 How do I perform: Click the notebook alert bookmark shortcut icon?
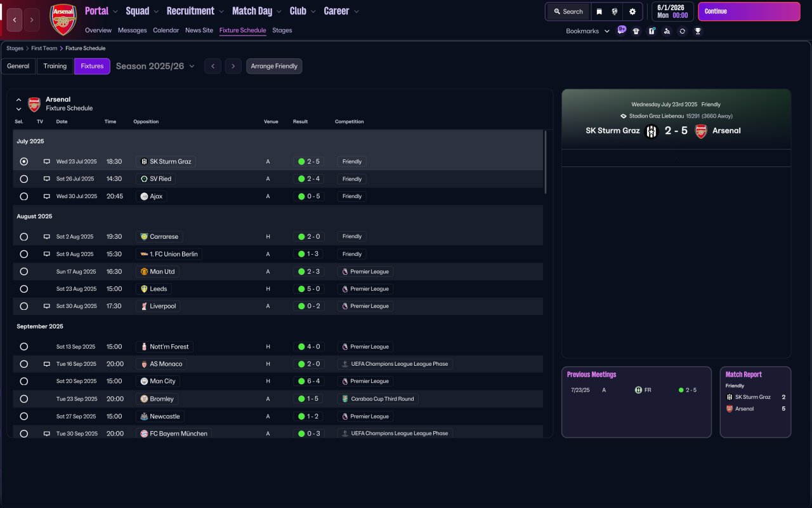[652, 31]
